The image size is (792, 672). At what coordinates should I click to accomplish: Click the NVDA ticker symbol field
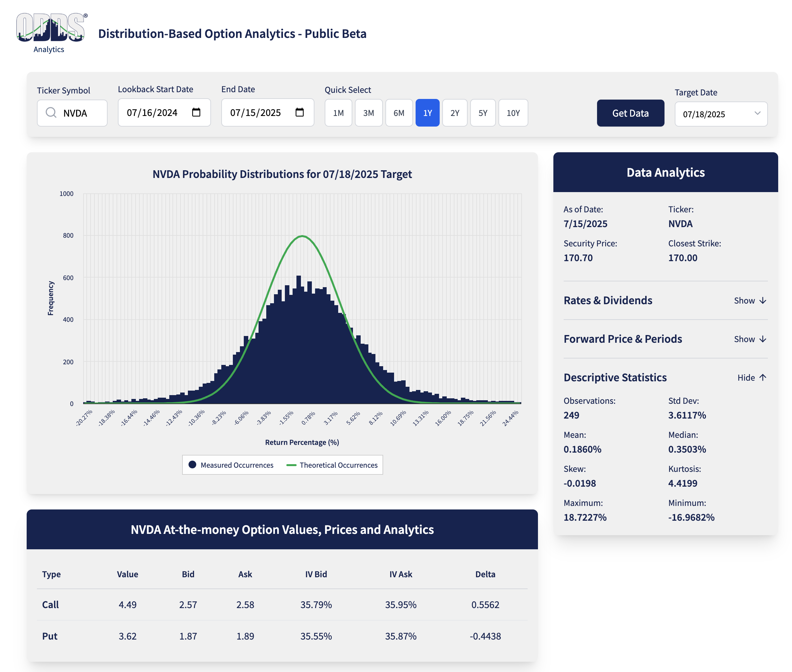tap(72, 113)
